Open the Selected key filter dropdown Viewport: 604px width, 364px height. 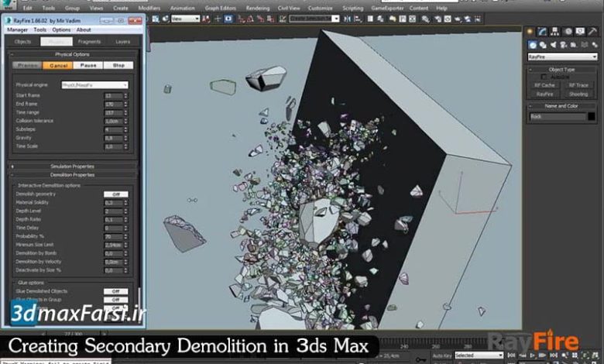click(479, 355)
